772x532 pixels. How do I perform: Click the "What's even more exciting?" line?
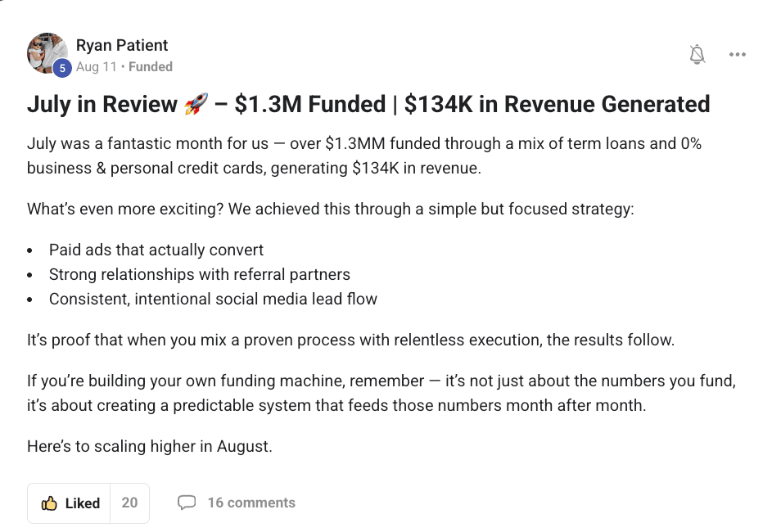point(330,209)
